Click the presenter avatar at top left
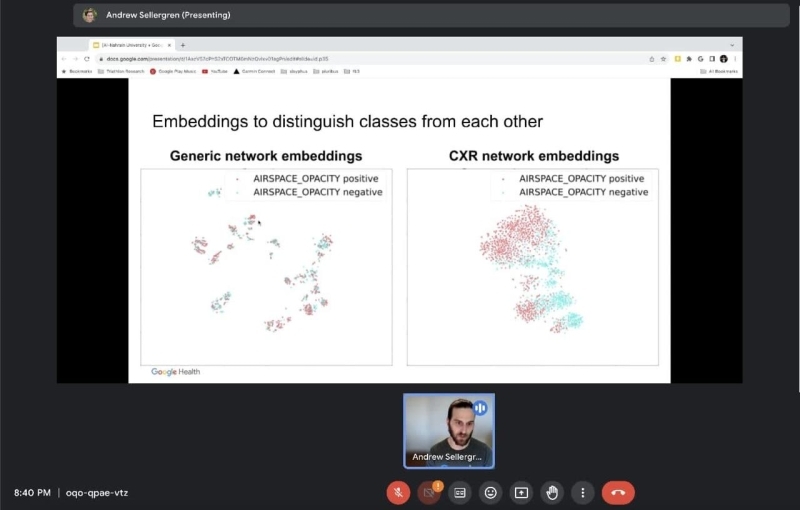 (90, 15)
